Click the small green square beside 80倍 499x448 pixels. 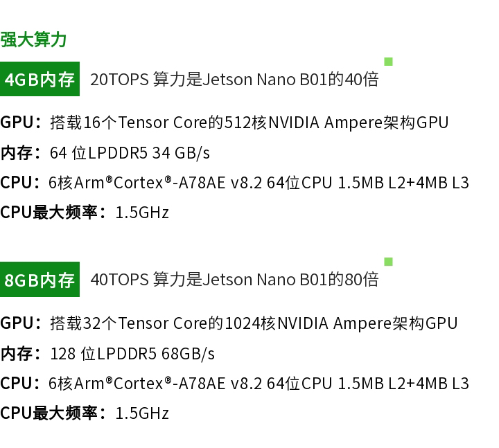388,262
